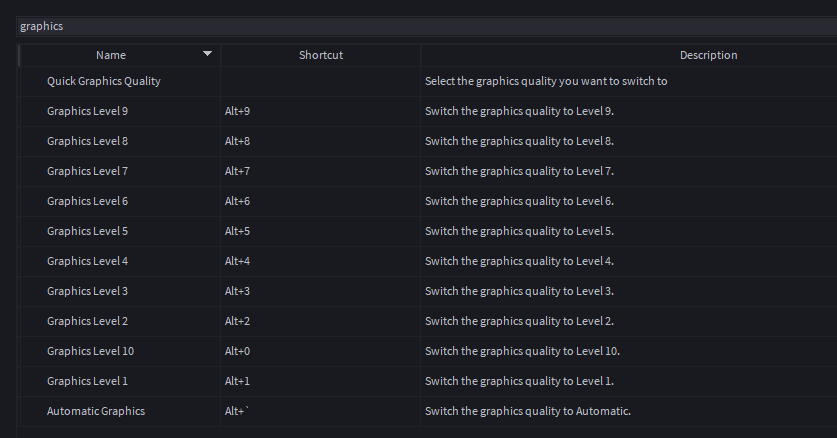Click the Alt+2 shortcut cell

coord(321,321)
